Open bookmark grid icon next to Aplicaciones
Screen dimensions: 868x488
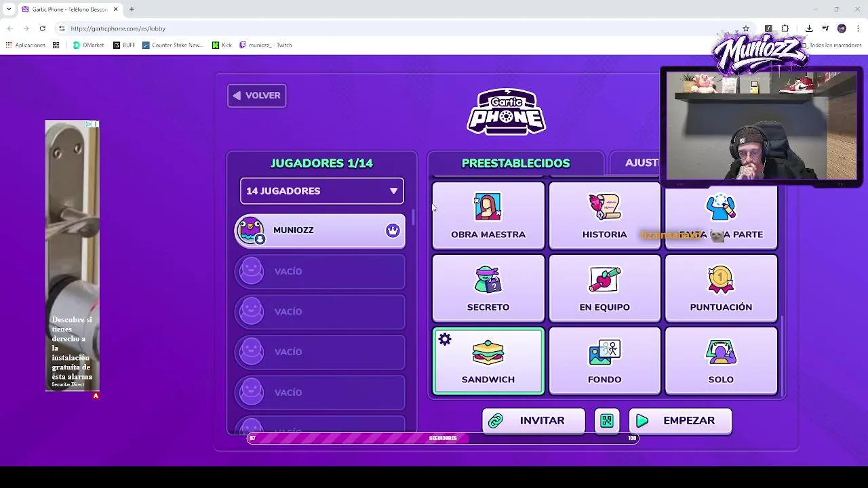(56, 45)
